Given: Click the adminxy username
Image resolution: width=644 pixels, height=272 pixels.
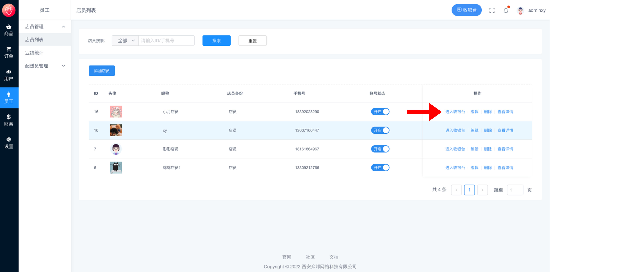Looking at the screenshot, I should [537, 10].
